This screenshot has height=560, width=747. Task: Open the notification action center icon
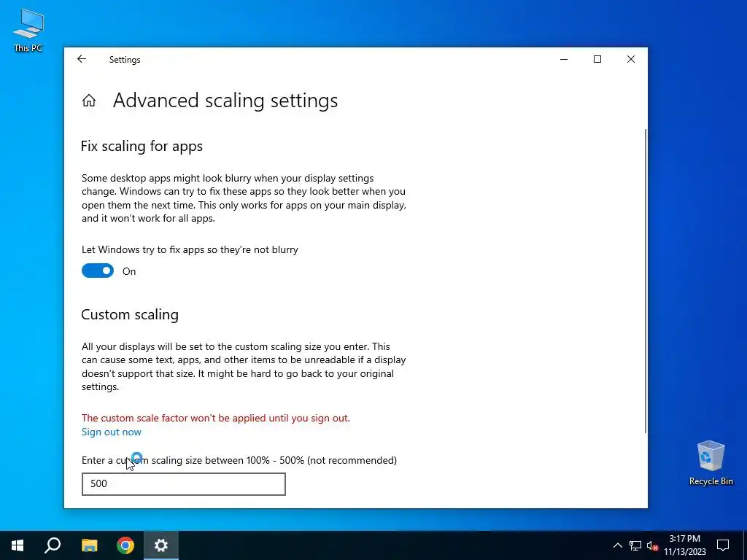tap(723, 545)
